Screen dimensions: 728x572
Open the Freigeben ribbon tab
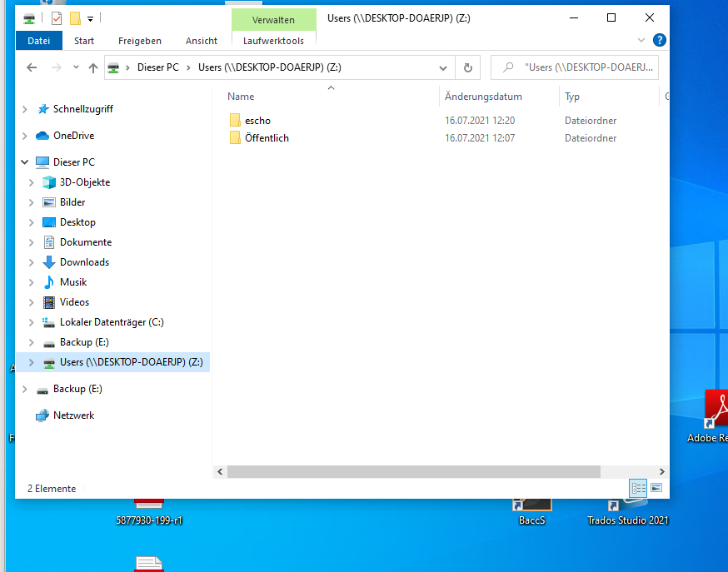coord(140,41)
